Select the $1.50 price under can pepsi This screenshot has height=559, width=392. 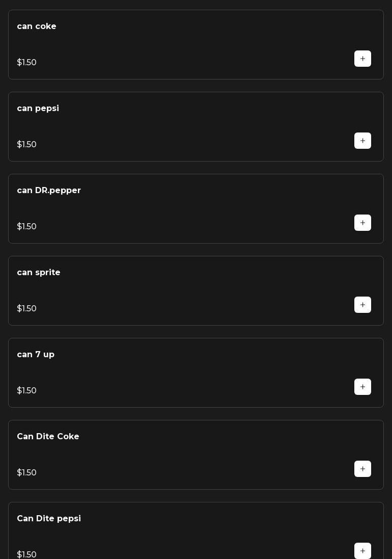(x=26, y=145)
